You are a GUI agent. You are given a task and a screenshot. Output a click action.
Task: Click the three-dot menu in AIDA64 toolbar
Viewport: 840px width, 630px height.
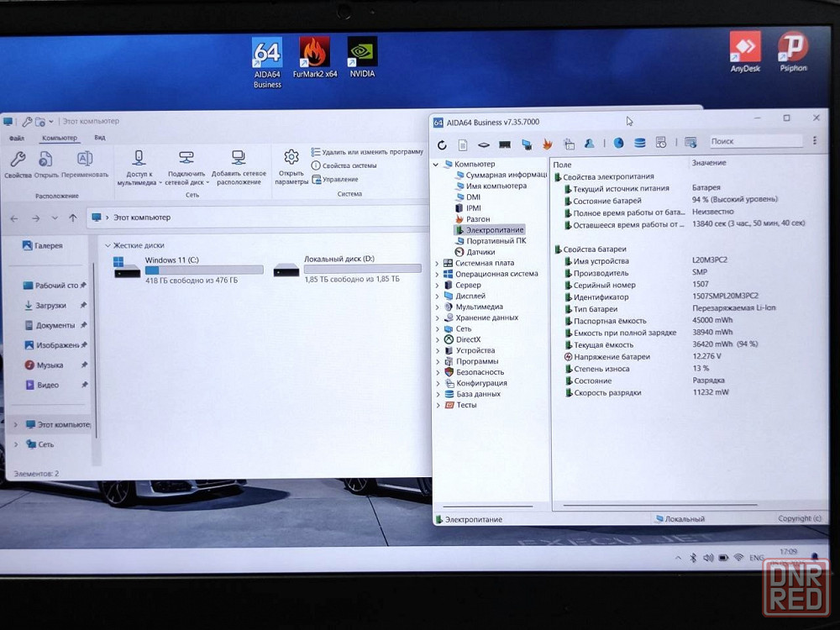pos(815,140)
